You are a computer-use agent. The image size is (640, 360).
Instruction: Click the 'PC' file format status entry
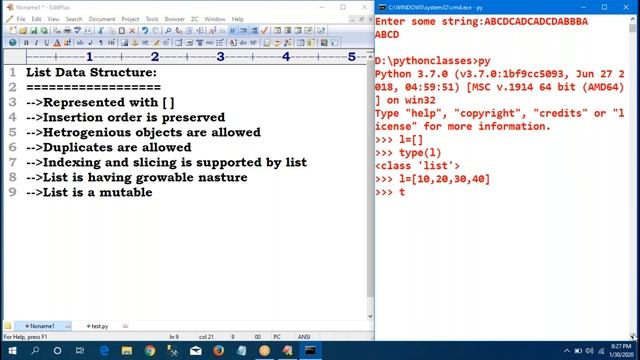tap(277, 337)
